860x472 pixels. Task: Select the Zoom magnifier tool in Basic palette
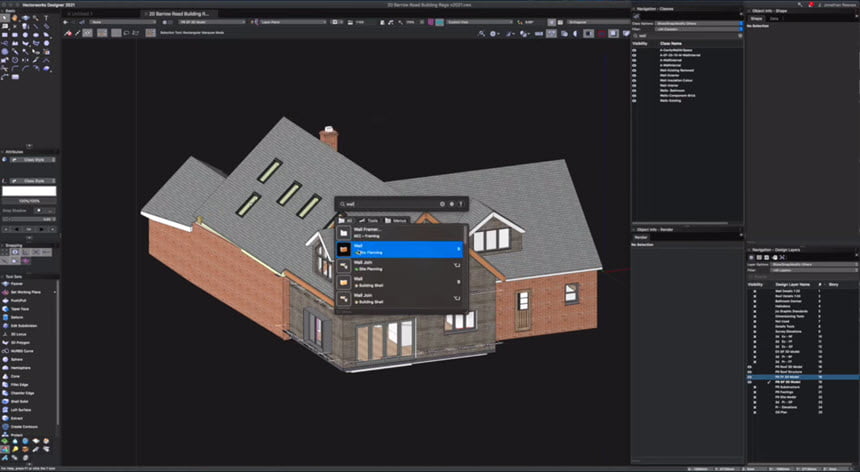coord(36,18)
